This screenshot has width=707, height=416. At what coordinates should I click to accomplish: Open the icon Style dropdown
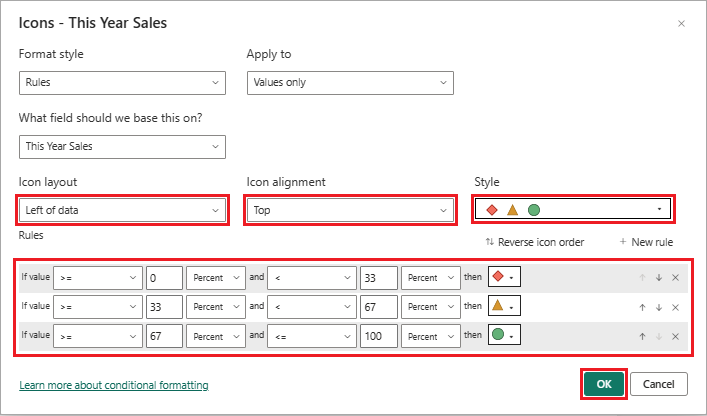[574, 210]
